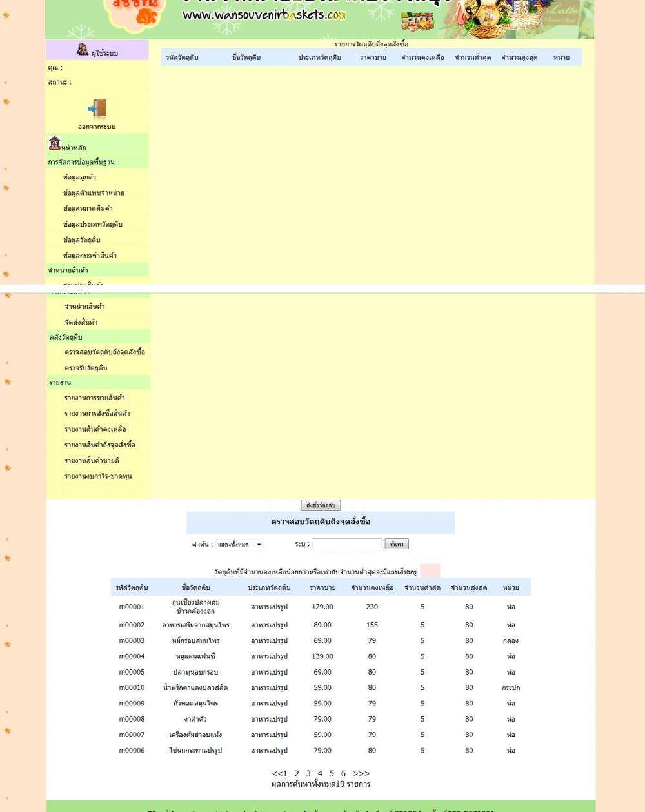Open the ข้อมูลลูกค้า menu item
This screenshot has height=812, width=645.
pyautogui.click(x=79, y=177)
